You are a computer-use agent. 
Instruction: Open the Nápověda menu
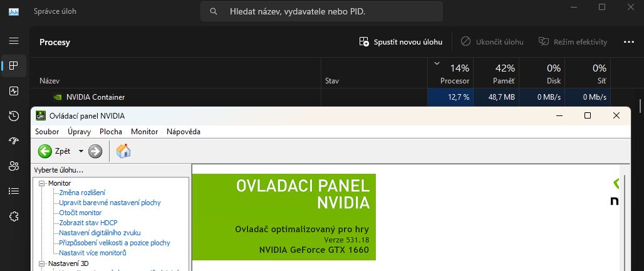tap(183, 132)
